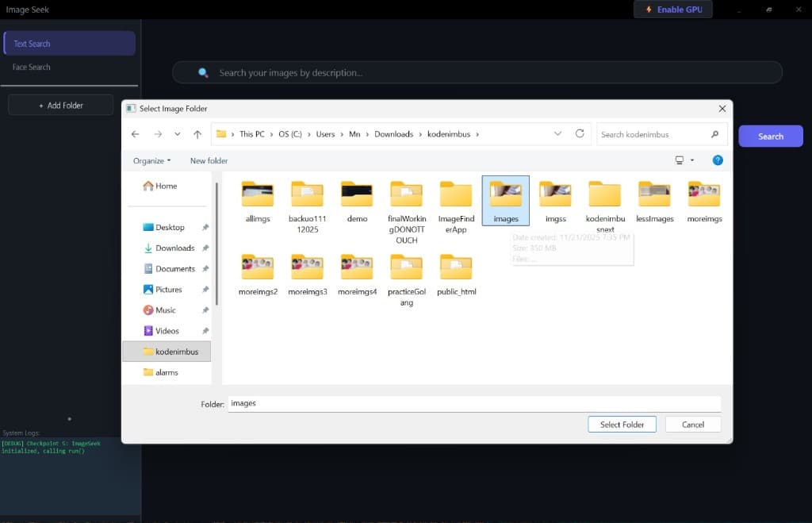Viewport: 812px width, 523px height.
Task: Click the magnifier icon in the image search bar
Action: 203,71
